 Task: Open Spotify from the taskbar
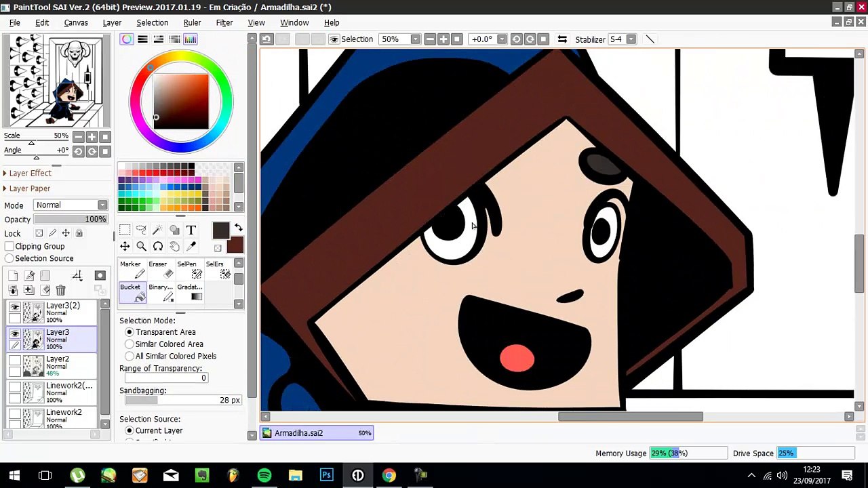[x=264, y=475]
